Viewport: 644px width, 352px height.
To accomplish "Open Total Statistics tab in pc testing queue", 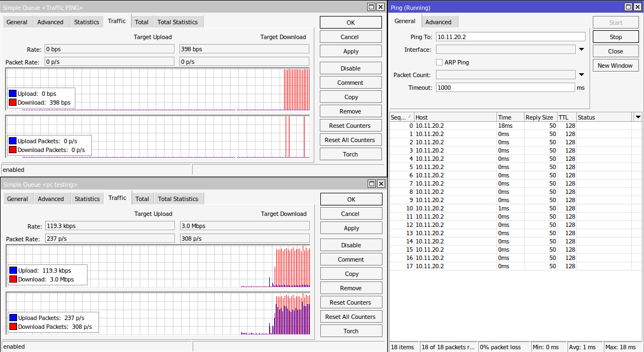I will coord(178,199).
